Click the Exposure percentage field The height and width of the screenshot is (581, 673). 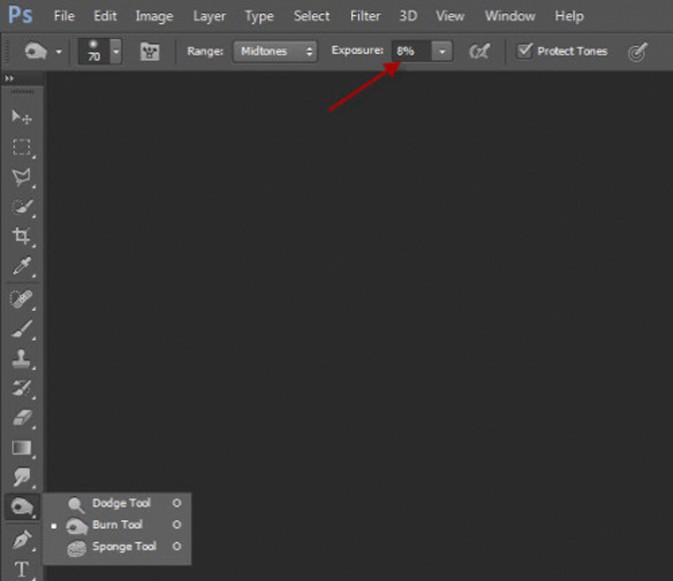(x=410, y=51)
